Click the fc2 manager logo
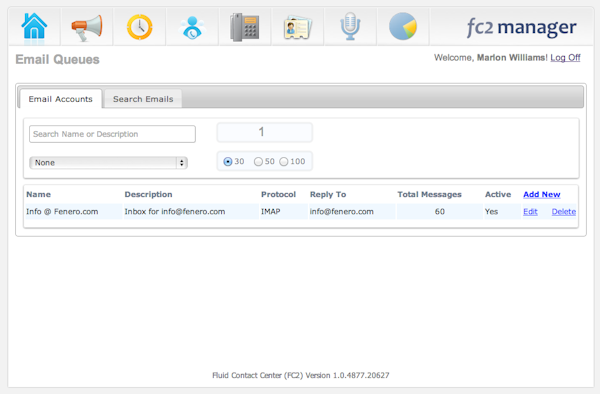600x394 pixels. [521, 28]
